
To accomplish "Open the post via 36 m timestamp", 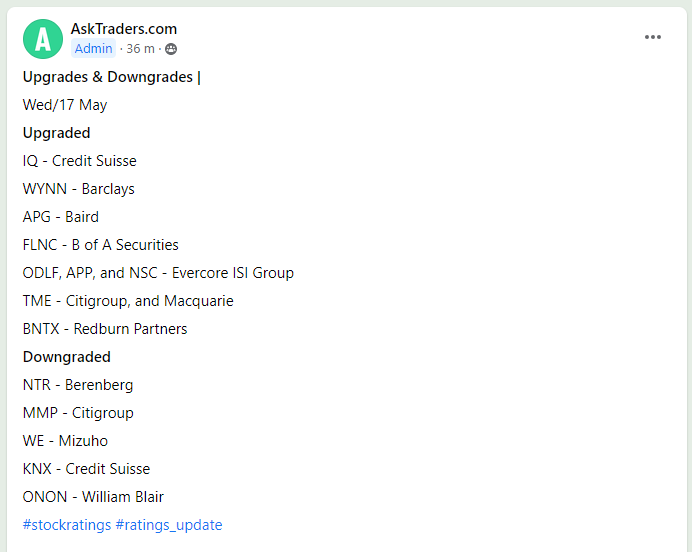I will click(x=140, y=49).
